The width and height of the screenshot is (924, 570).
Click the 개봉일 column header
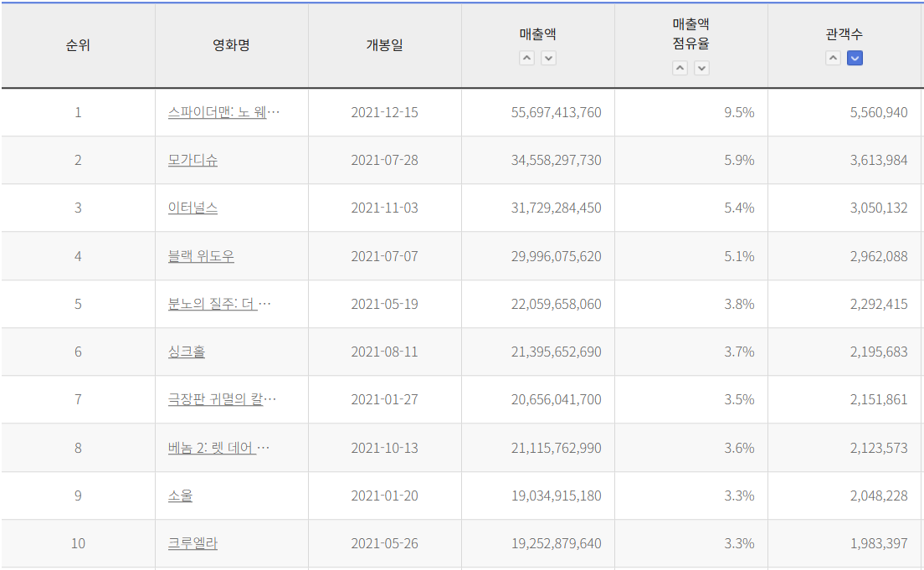tap(384, 45)
